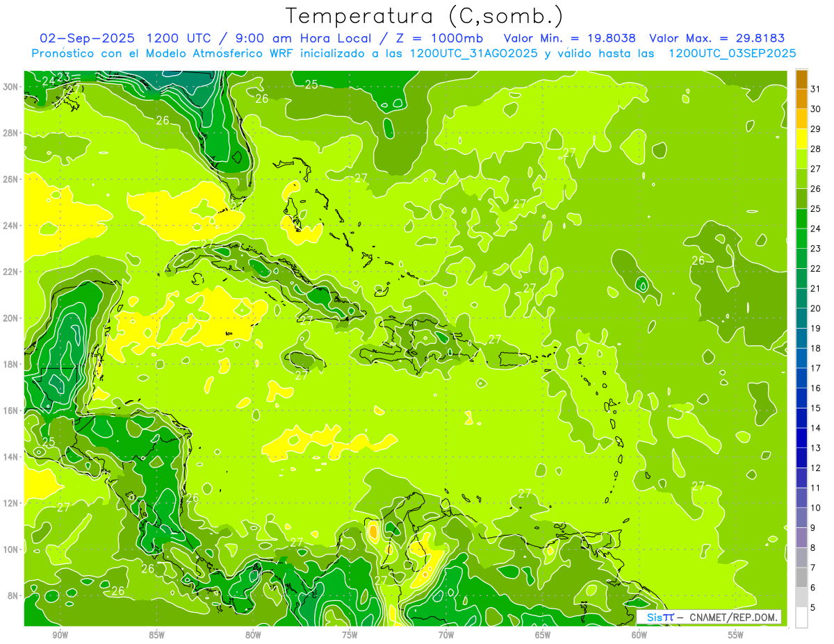The image size is (834, 644).
Task: Click the 90W longitude axis label
Action: tap(60, 635)
